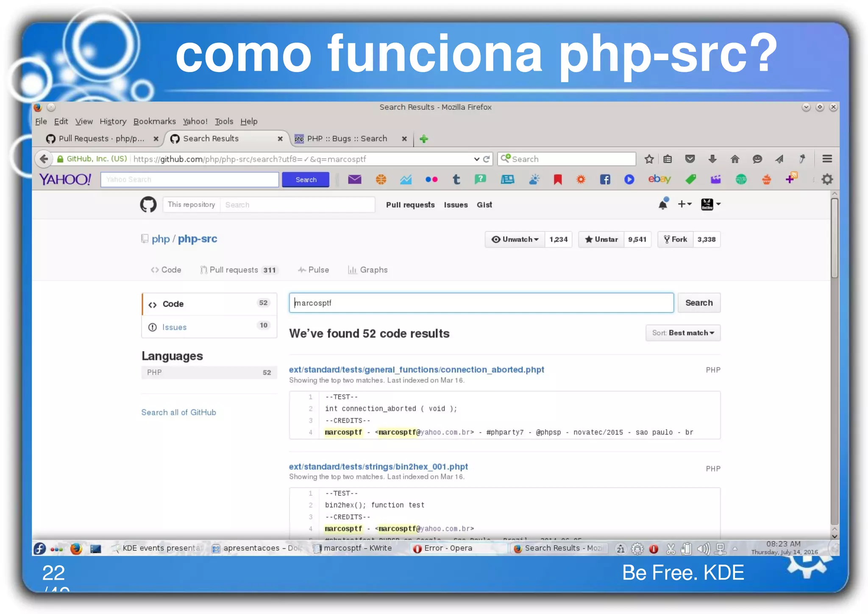This screenshot has height=614, width=868.
Task: Open the user avatar dropdown menu
Action: pos(711,204)
